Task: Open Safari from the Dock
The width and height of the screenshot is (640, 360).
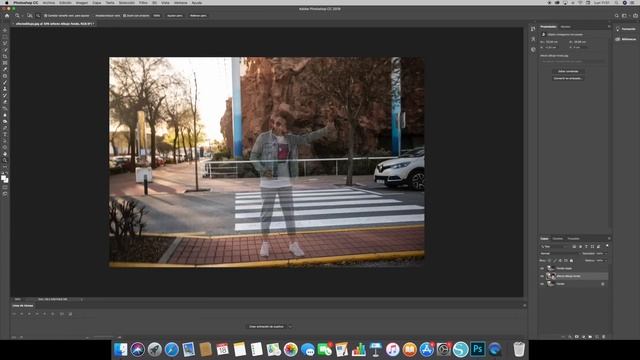Action: coord(171,349)
